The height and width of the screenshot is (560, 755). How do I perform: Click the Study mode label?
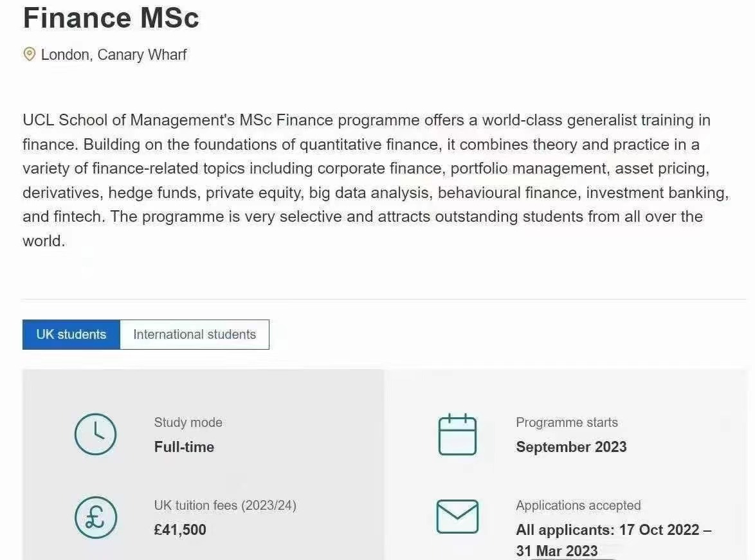(x=188, y=422)
